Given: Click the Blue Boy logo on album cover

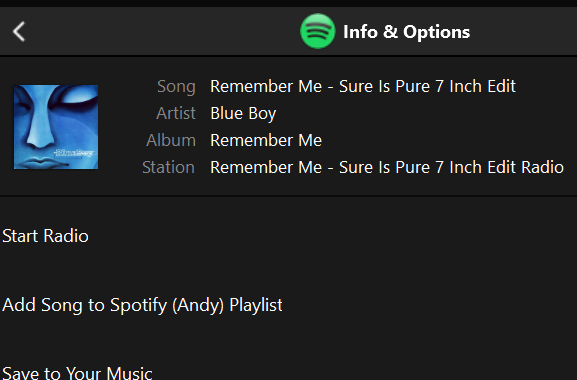Looking at the screenshot, I should coord(74,152).
